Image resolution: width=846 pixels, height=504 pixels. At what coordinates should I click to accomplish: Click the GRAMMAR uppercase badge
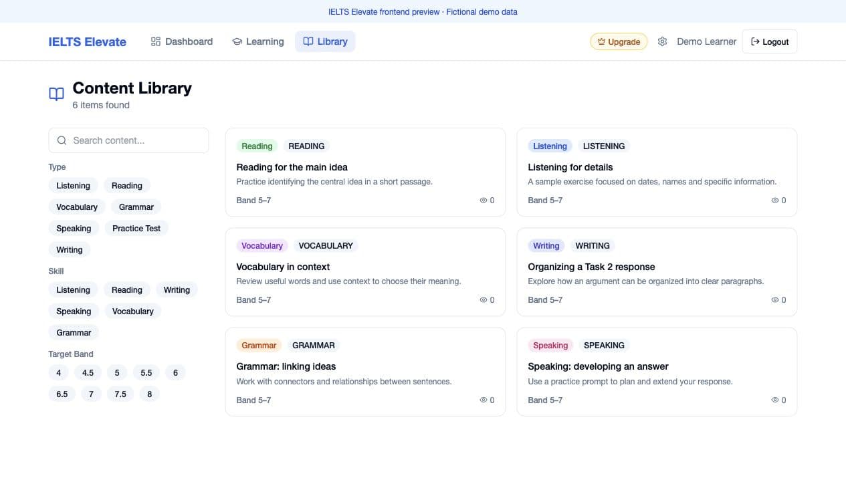click(x=314, y=346)
